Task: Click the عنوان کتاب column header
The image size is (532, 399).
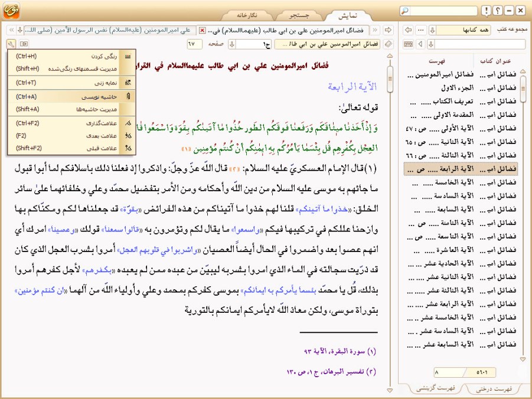Action: coord(495,61)
